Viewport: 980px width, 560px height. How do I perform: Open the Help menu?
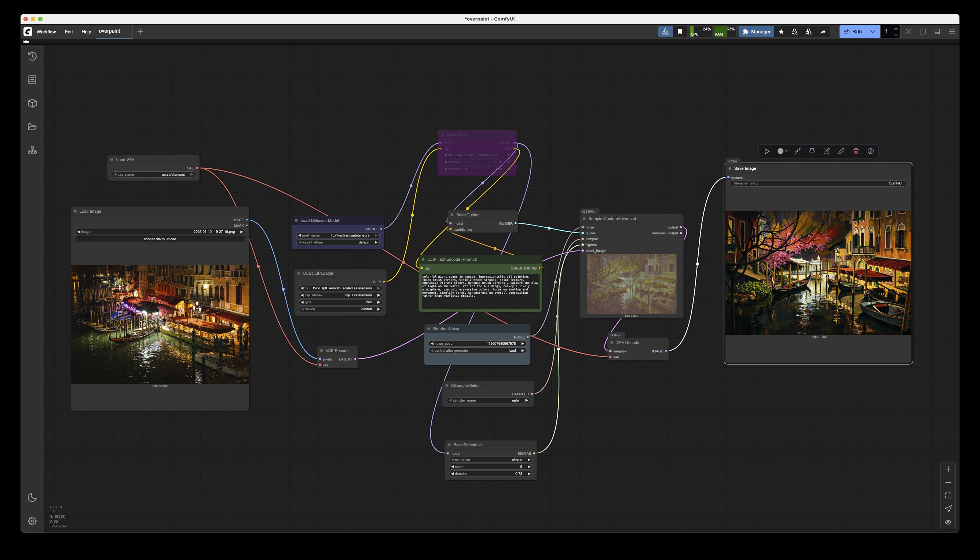pyautogui.click(x=86, y=32)
